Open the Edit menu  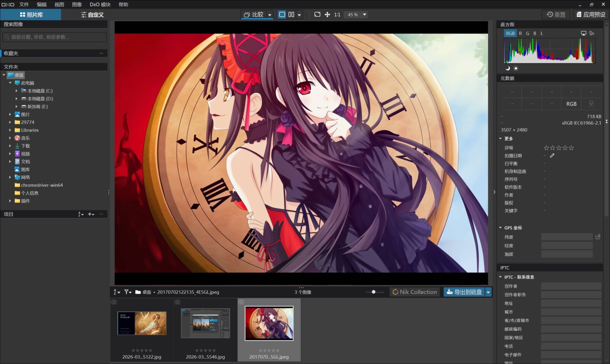(x=42, y=5)
